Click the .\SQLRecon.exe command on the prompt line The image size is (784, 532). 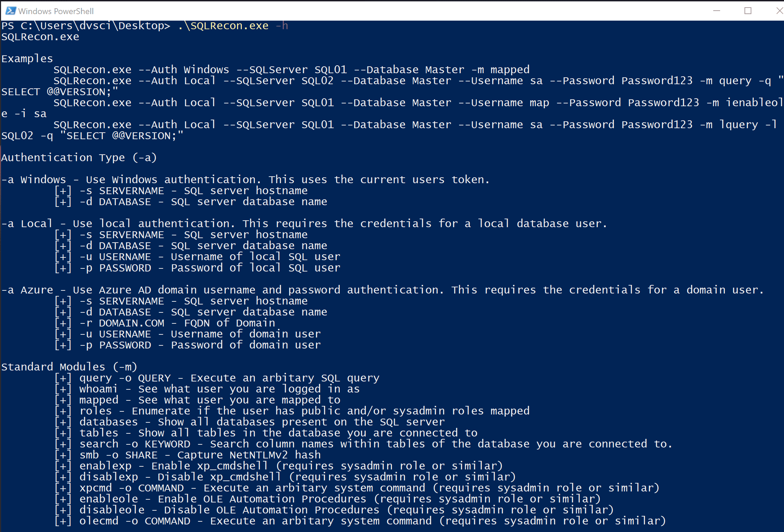point(223,26)
